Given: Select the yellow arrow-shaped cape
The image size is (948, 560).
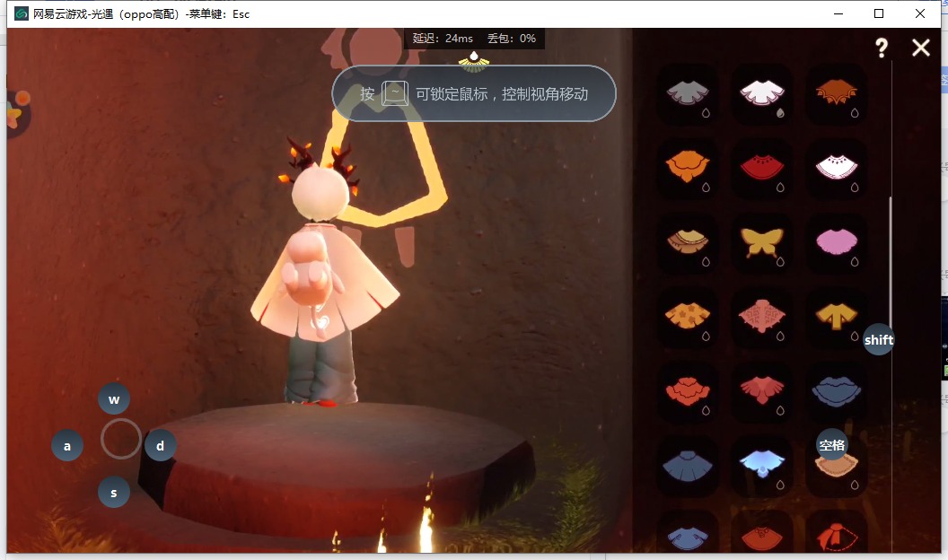Looking at the screenshot, I should [836, 316].
